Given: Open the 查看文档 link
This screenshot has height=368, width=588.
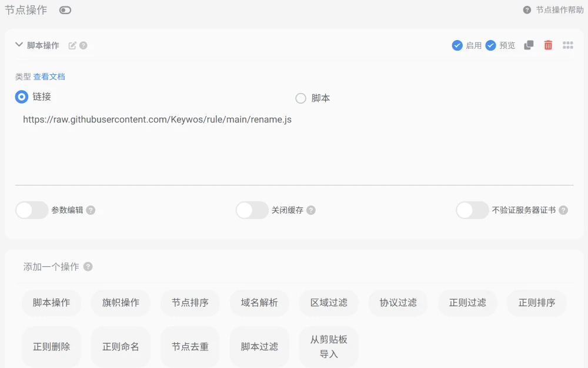Looking at the screenshot, I should [x=49, y=77].
